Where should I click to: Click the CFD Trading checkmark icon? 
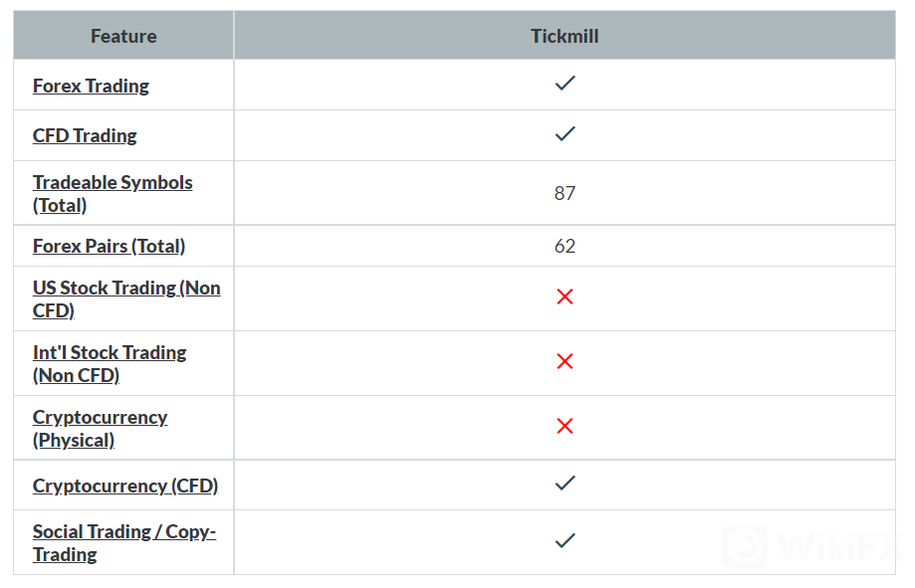pyautogui.click(x=565, y=134)
